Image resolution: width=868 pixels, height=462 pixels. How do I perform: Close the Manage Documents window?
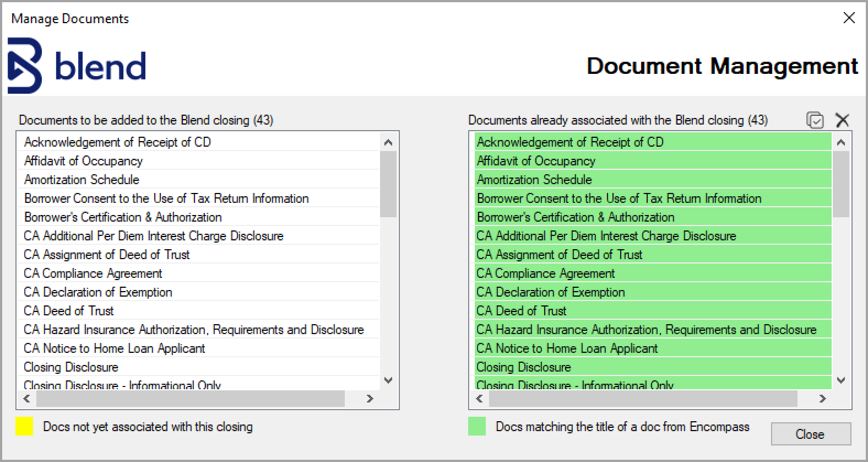(849, 18)
